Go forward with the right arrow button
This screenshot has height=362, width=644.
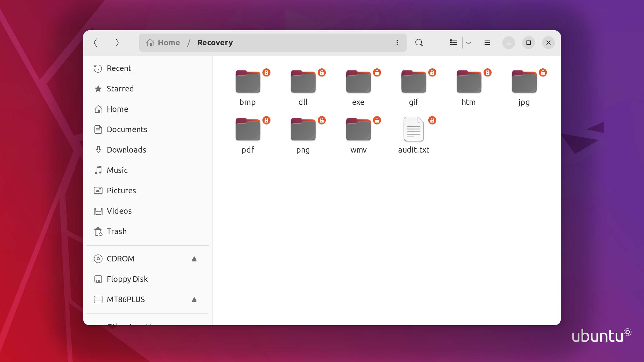pyautogui.click(x=117, y=43)
